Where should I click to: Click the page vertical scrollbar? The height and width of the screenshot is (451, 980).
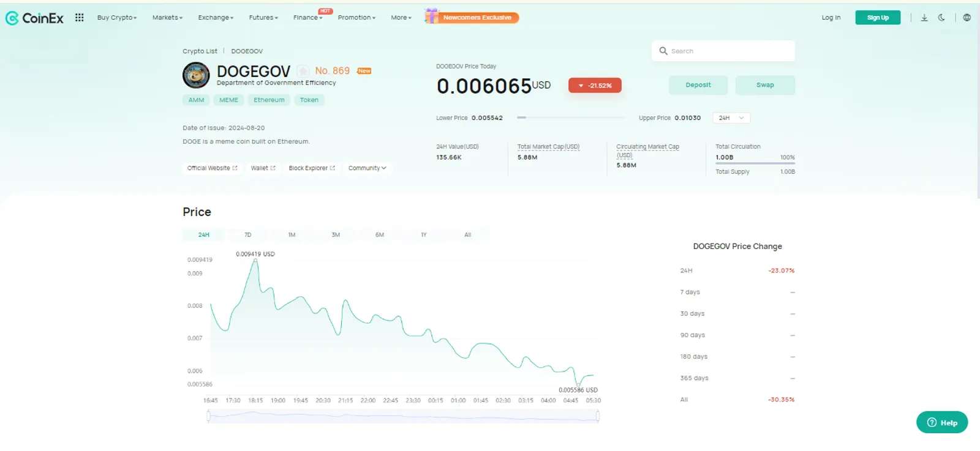click(978, 101)
